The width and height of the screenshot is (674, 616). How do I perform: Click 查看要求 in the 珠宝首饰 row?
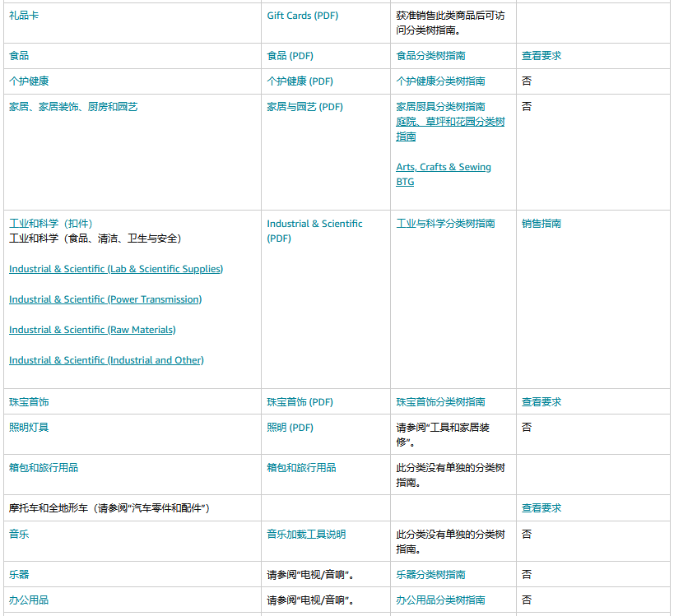pyautogui.click(x=542, y=402)
